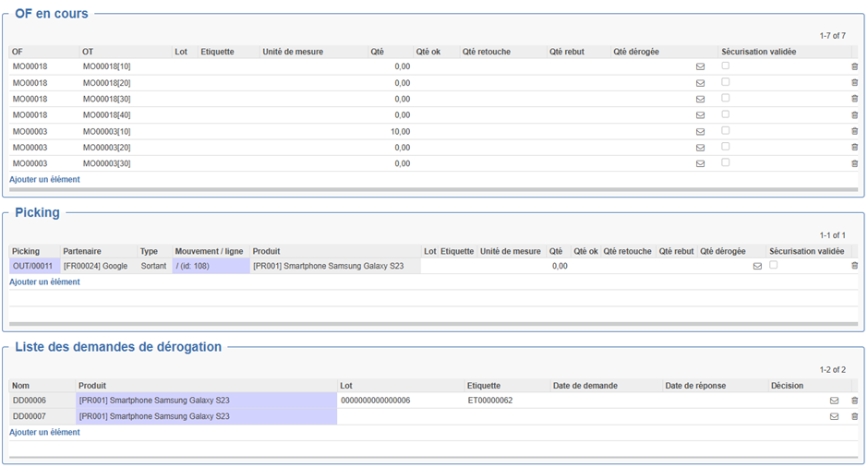Delete the MO00018[20] row with trash icon
Viewport: 868px width, 467px height.
point(854,83)
